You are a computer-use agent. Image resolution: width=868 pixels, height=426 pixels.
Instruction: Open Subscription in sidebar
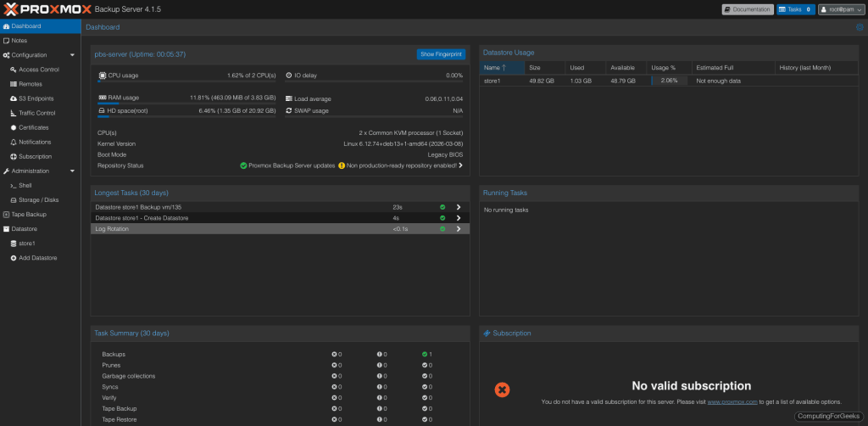coord(41,157)
